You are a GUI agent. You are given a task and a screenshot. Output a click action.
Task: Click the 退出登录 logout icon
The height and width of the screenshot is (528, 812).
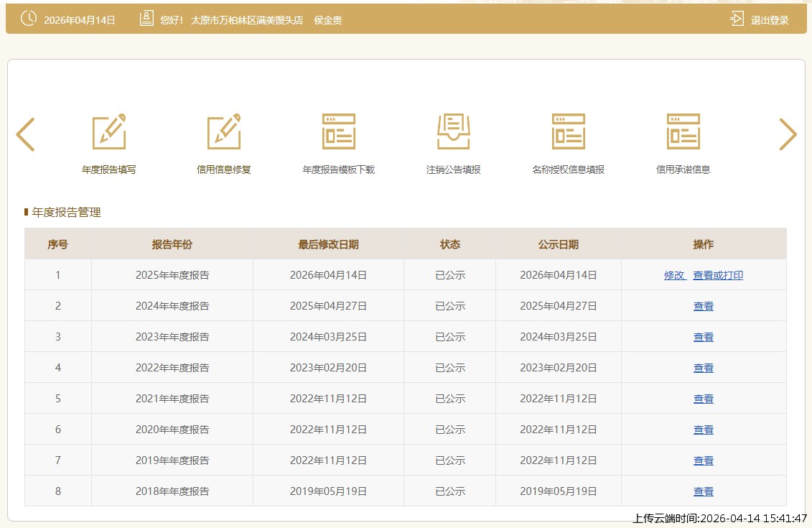tap(737, 19)
